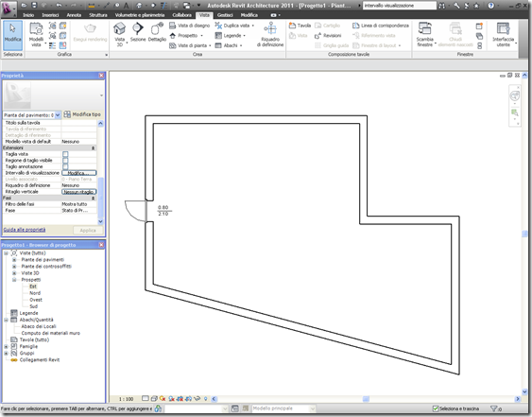Click the binoculars search icon
Viewport: 532px width, 417px height.
pos(441,6)
